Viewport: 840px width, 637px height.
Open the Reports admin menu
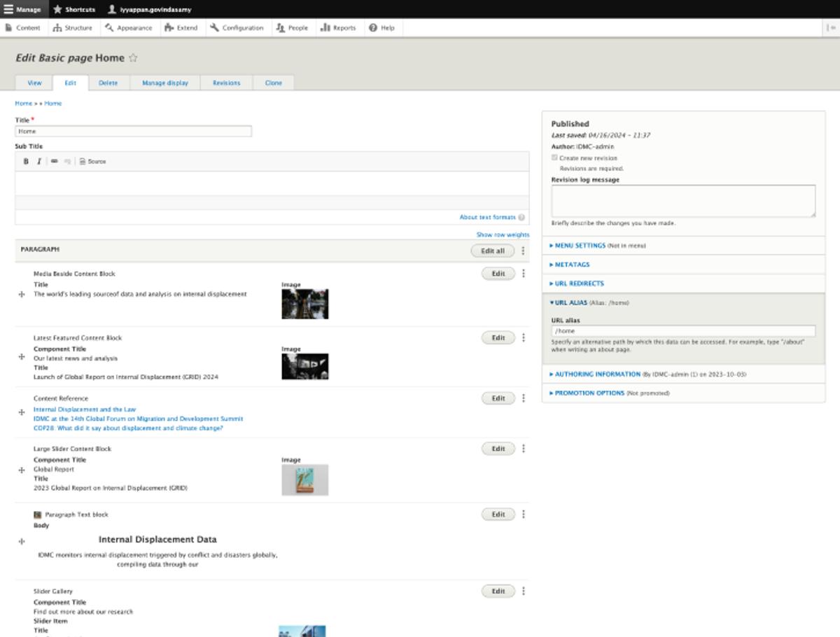coord(339,28)
